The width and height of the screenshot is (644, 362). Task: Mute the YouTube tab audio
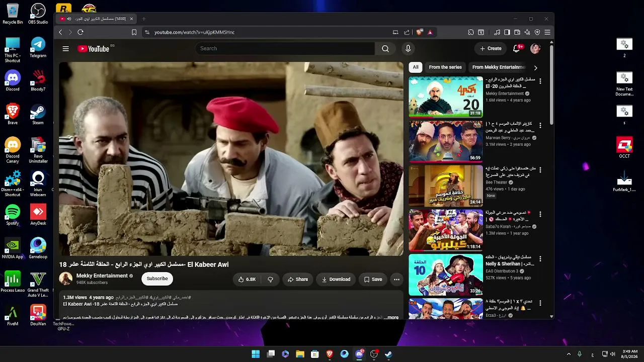pos(69,19)
